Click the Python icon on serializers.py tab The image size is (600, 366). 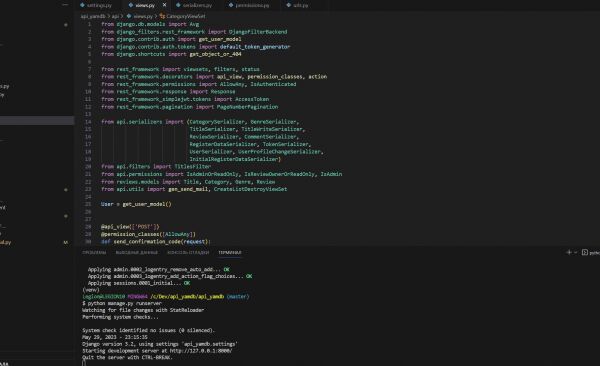click(x=178, y=5)
